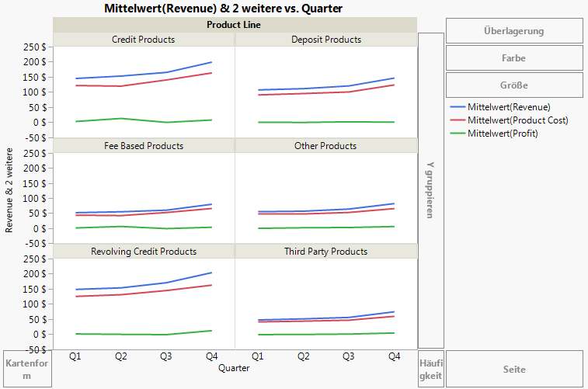Click the Y gruppieren zone

point(431,190)
